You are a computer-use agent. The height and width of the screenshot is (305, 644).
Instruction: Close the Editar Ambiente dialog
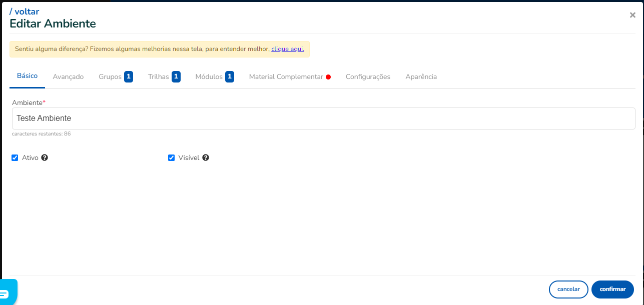(632, 15)
